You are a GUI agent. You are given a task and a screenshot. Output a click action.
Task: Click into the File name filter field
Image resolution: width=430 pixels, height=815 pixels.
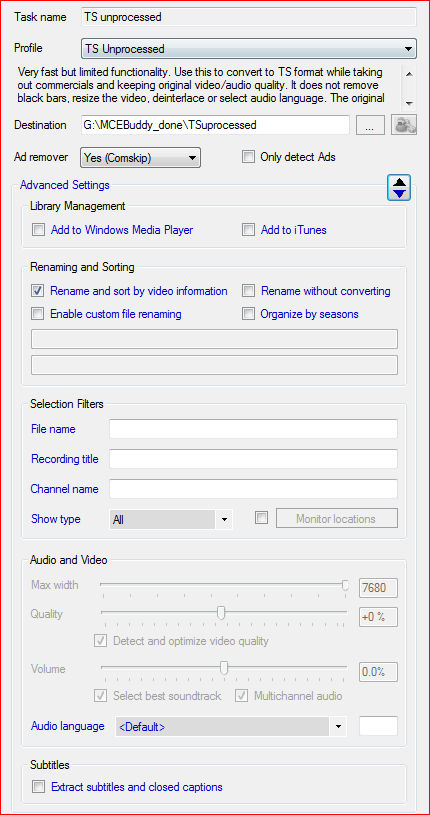point(253,429)
